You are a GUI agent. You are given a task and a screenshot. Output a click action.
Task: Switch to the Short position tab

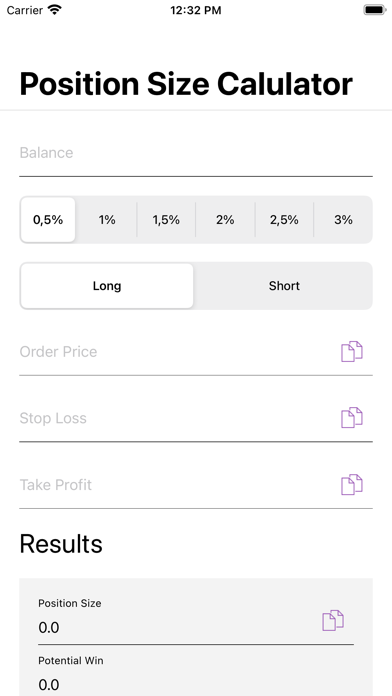284,286
